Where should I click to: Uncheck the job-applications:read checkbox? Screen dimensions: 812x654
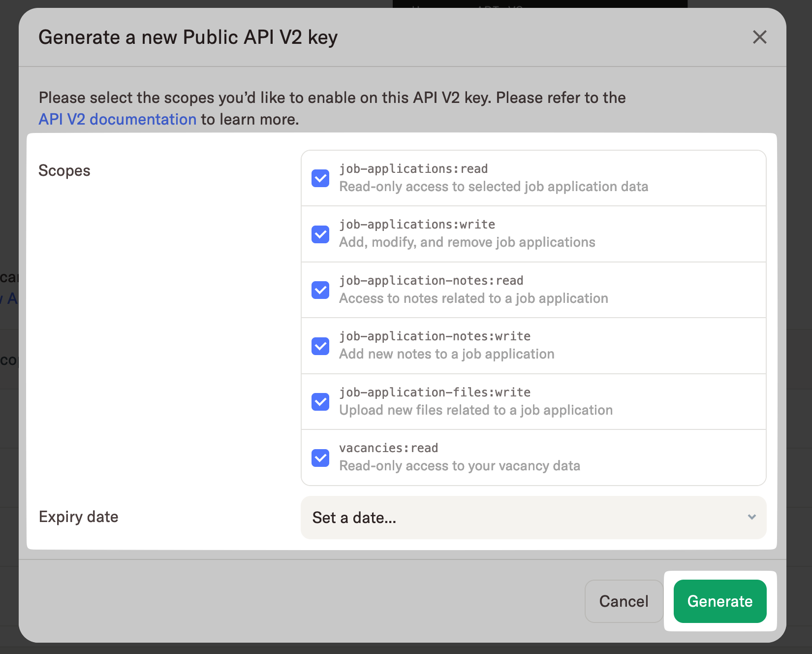[320, 178]
